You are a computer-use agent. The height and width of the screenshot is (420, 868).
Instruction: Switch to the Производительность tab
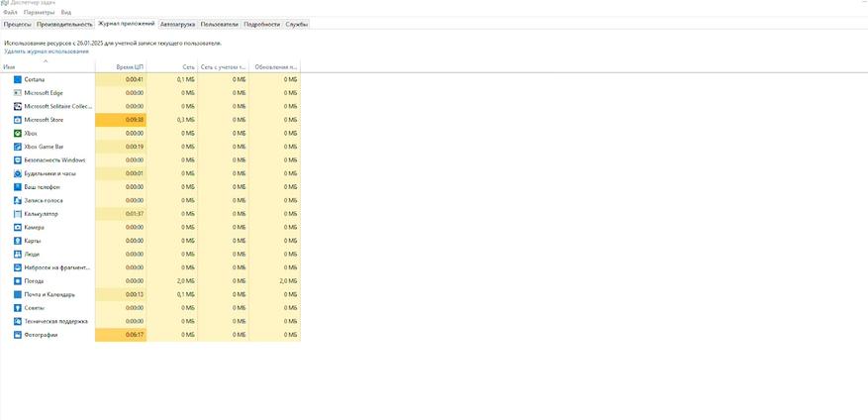click(x=64, y=25)
